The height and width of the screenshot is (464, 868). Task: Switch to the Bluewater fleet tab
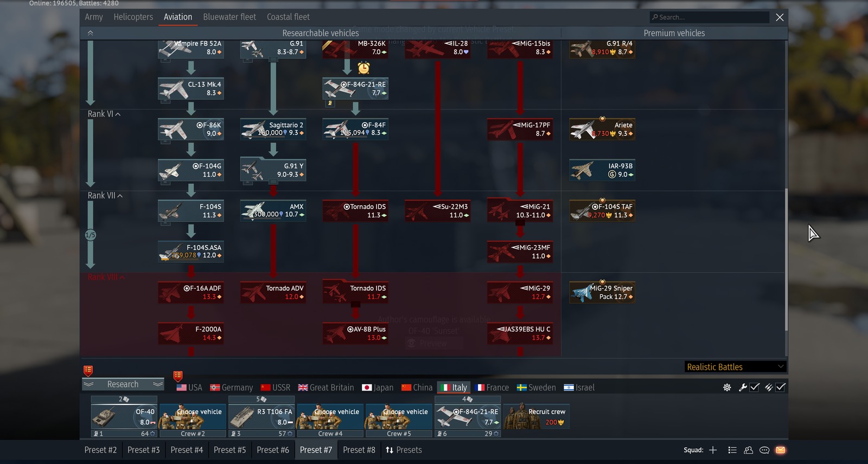[x=229, y=17]
